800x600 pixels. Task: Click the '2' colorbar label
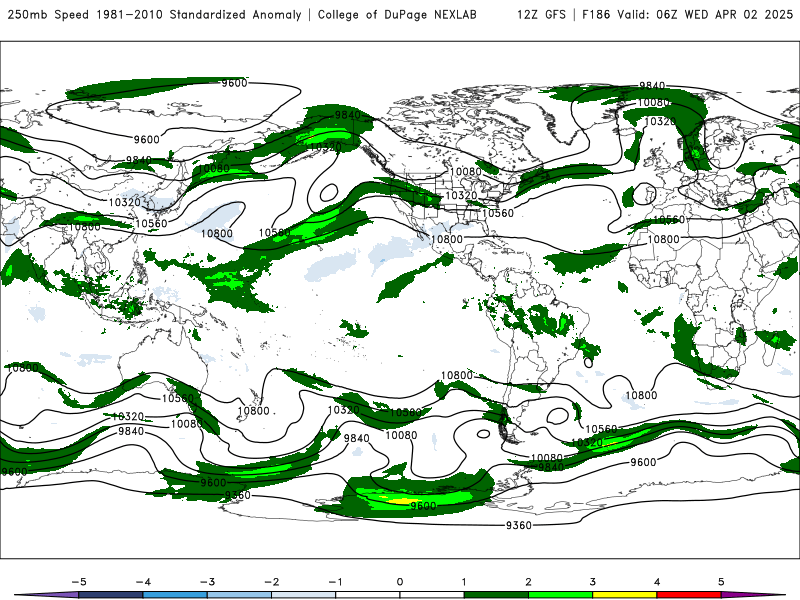pyautogui.click(x=529, y=582)
